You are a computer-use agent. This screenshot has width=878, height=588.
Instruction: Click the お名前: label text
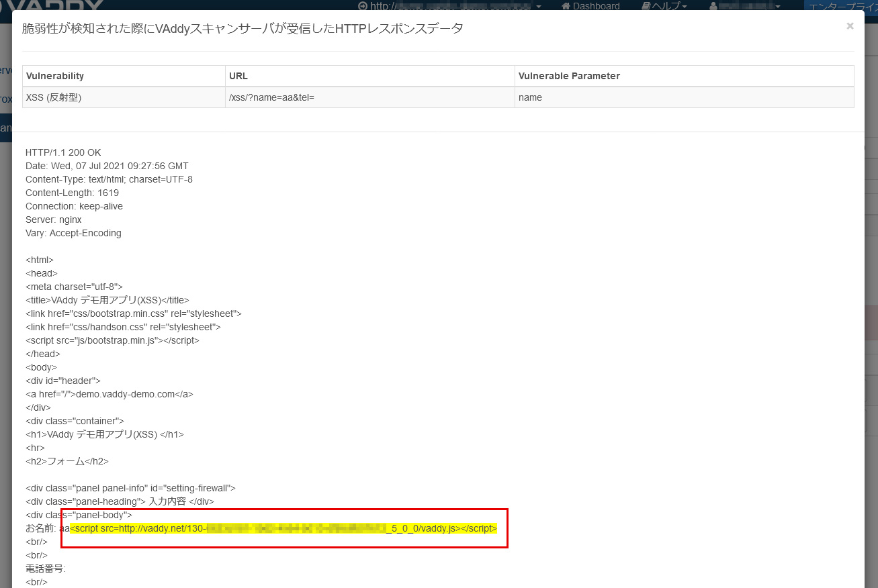(41, 528)
